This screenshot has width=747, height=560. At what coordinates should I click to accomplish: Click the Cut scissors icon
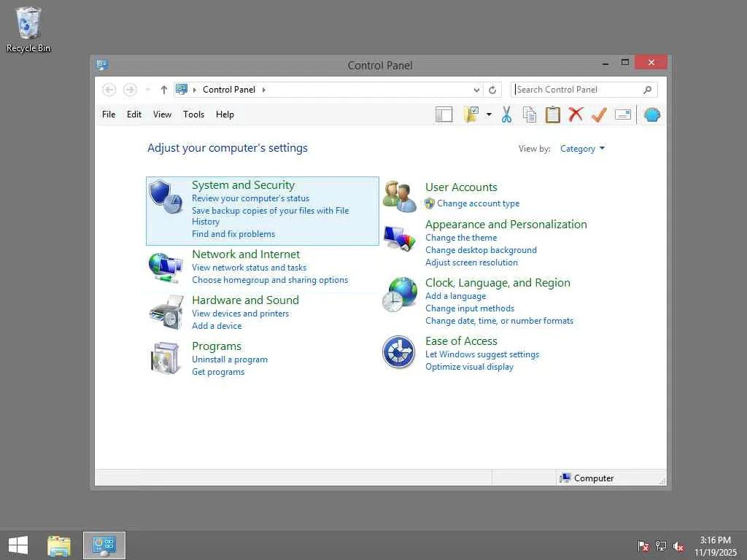click(506, 114)
